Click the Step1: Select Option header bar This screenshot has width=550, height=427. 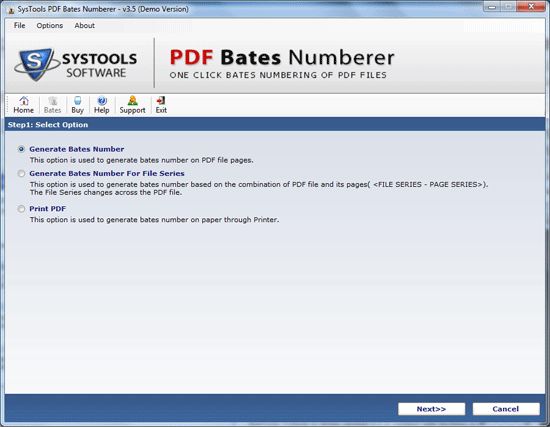(x=275, y=125)
